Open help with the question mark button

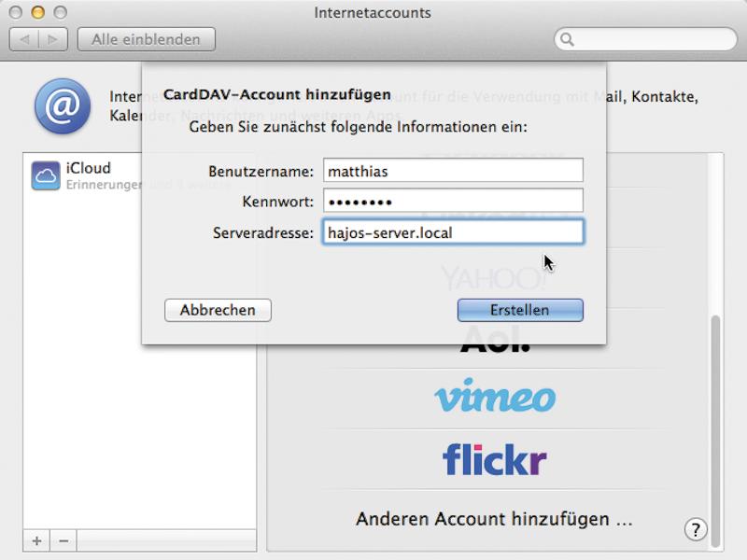click(696, 529)
